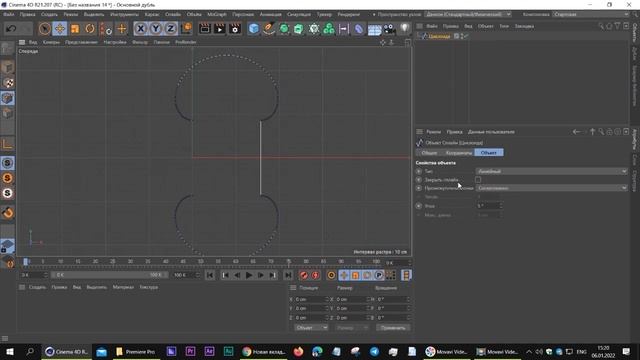
Task: Open the Spline Pen tool
Action: click(269, 29)
